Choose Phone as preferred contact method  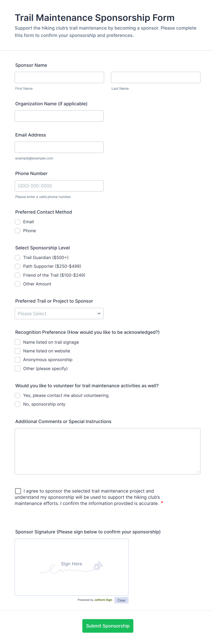(17, 231)
